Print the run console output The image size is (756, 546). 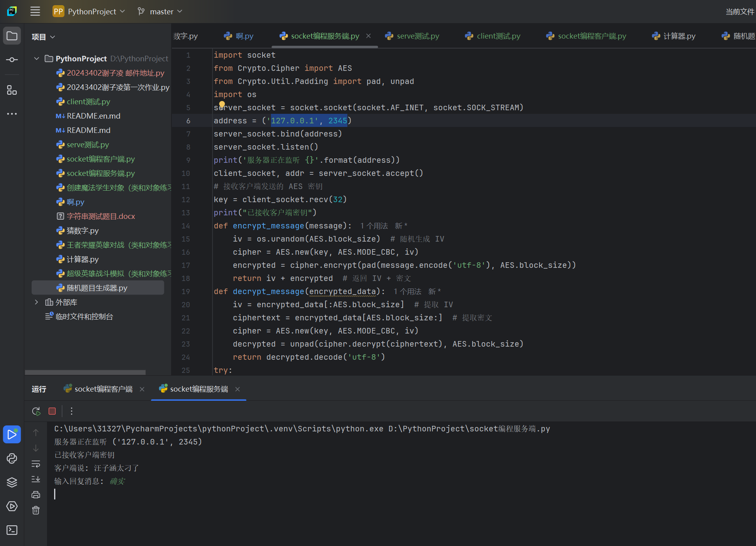(36, 495)
